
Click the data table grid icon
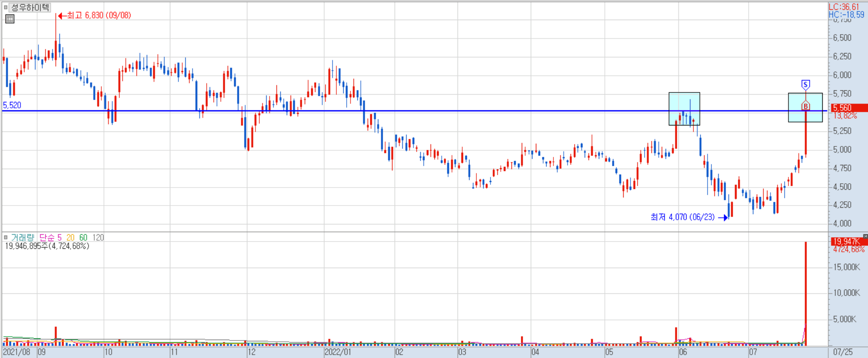click(x=10, y=19)
